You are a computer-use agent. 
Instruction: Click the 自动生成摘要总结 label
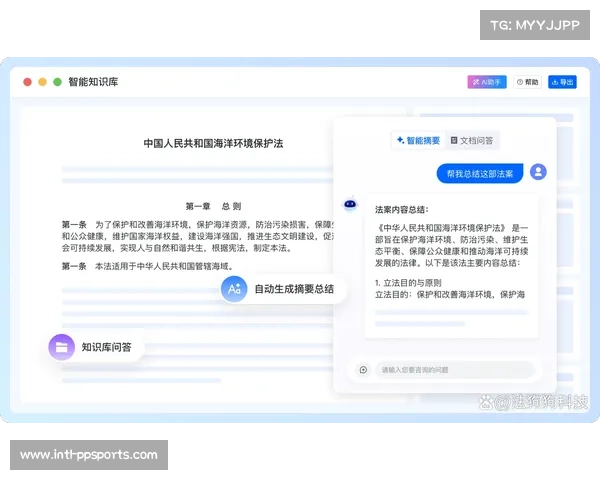[x=294, y=289]
